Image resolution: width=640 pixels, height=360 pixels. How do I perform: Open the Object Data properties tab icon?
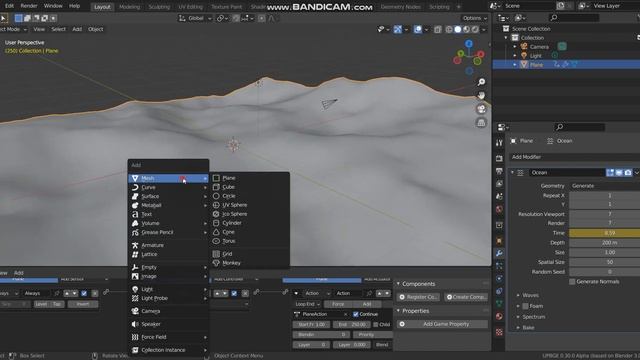click(499, 303)
